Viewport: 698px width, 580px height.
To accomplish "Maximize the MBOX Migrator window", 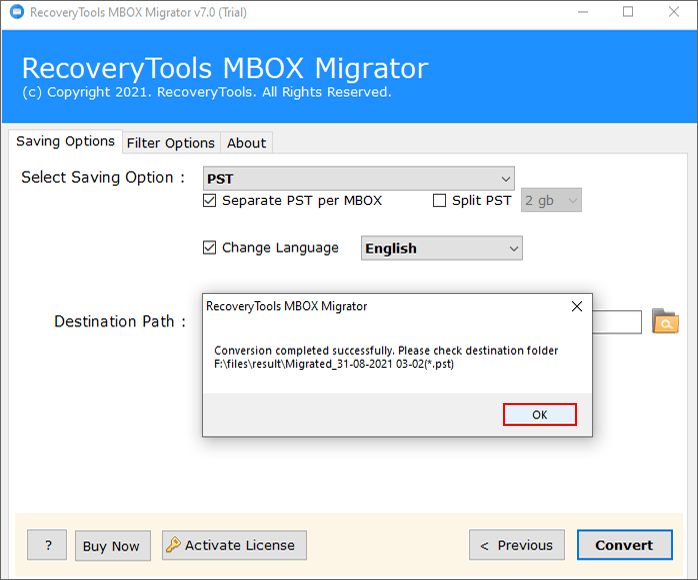I will pyautogui.click(x=628, y=12).
